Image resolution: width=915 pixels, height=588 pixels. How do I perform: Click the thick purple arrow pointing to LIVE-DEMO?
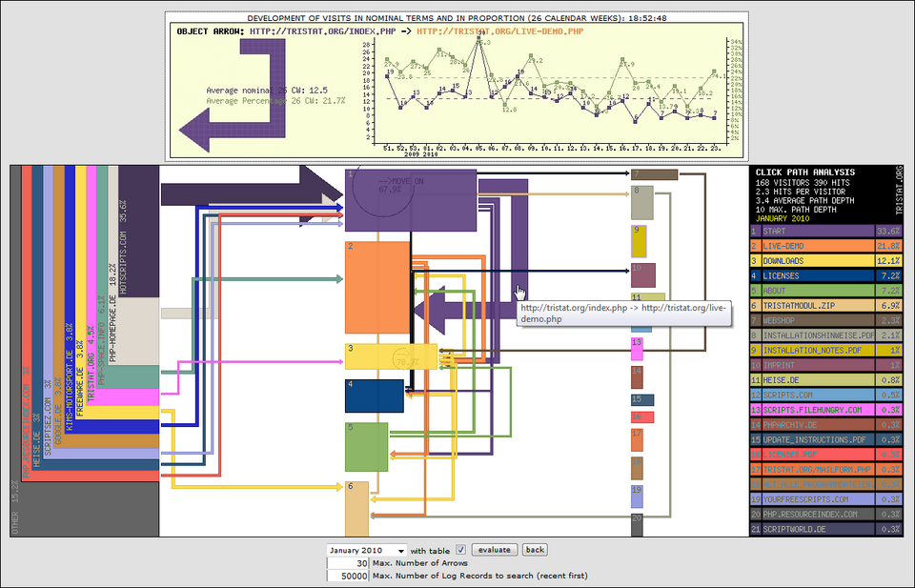pos(457,309)
